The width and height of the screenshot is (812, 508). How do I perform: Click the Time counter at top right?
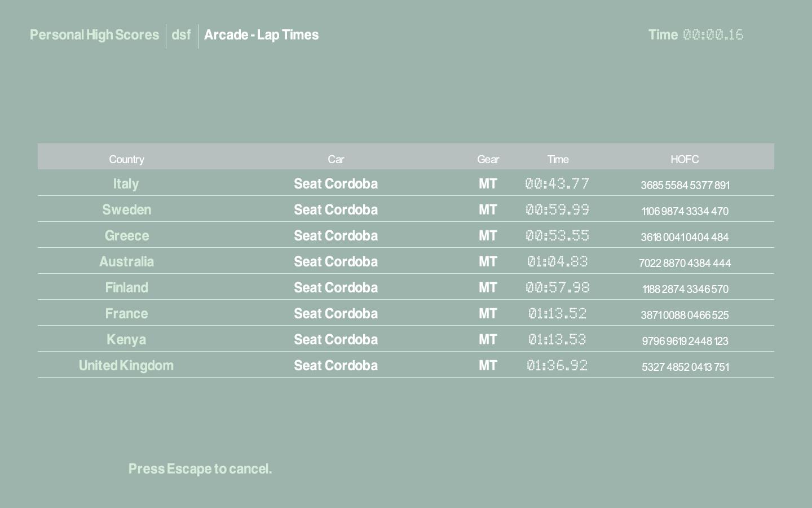pos(696,35)
